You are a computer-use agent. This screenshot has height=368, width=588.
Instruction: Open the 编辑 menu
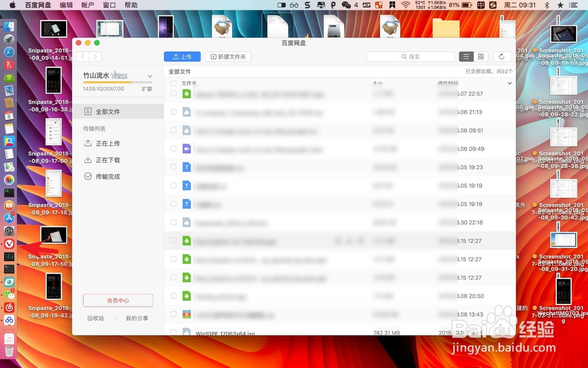(x=66, y=5)
